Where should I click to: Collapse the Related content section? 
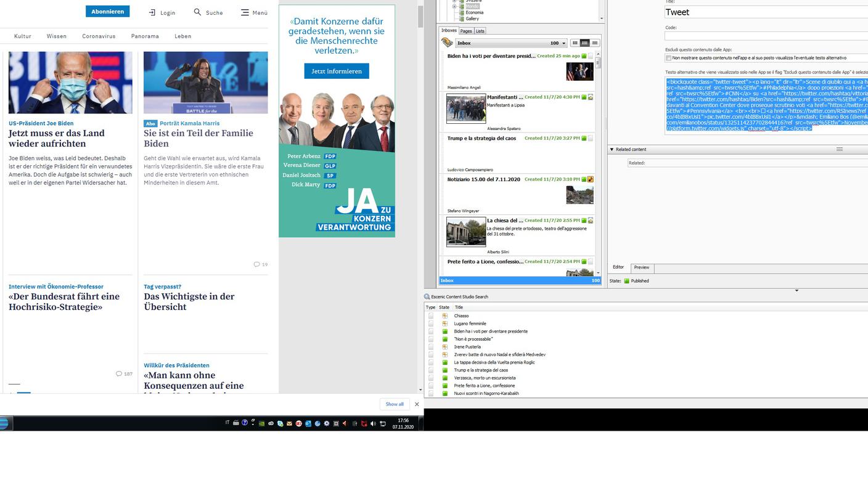pos(612,149)
